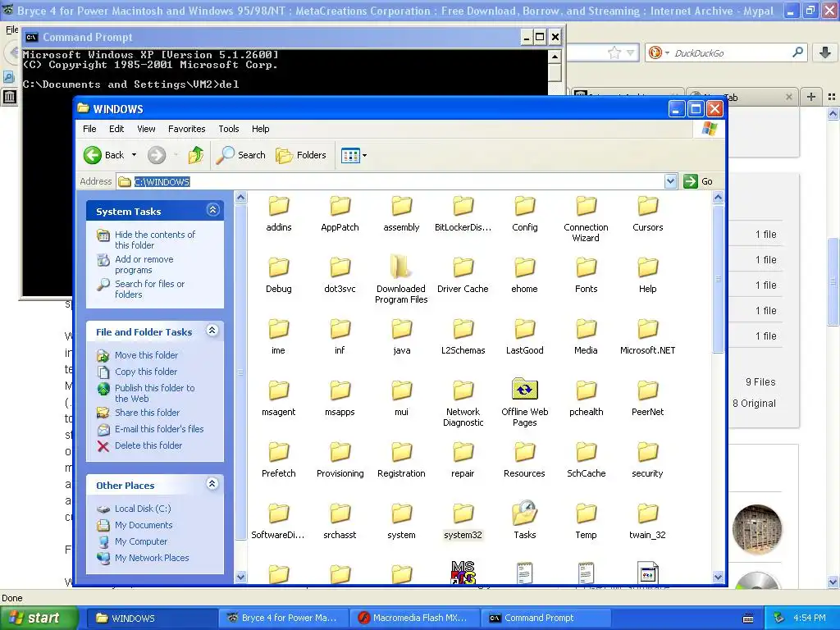Click the browser downloads arrow icon
The width and height of the screenshot is (840, 630).
[824, 52]
